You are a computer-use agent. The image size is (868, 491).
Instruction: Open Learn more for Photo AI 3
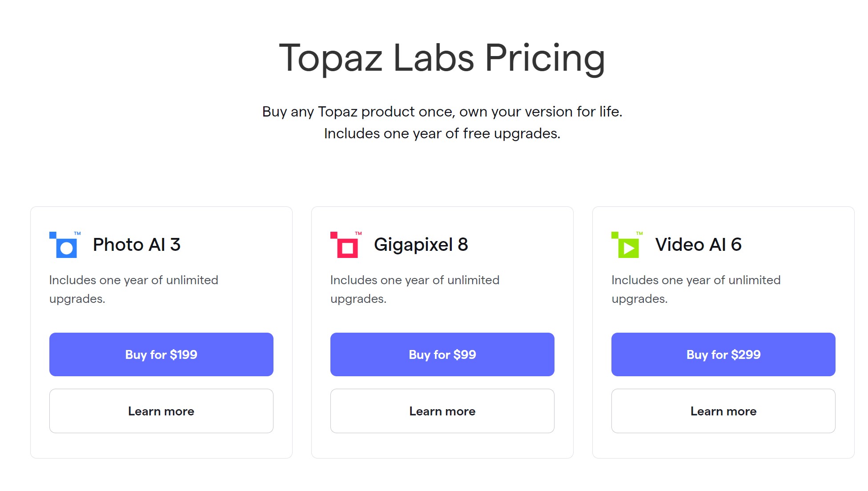pyautogui.click(x=161, y=411)
